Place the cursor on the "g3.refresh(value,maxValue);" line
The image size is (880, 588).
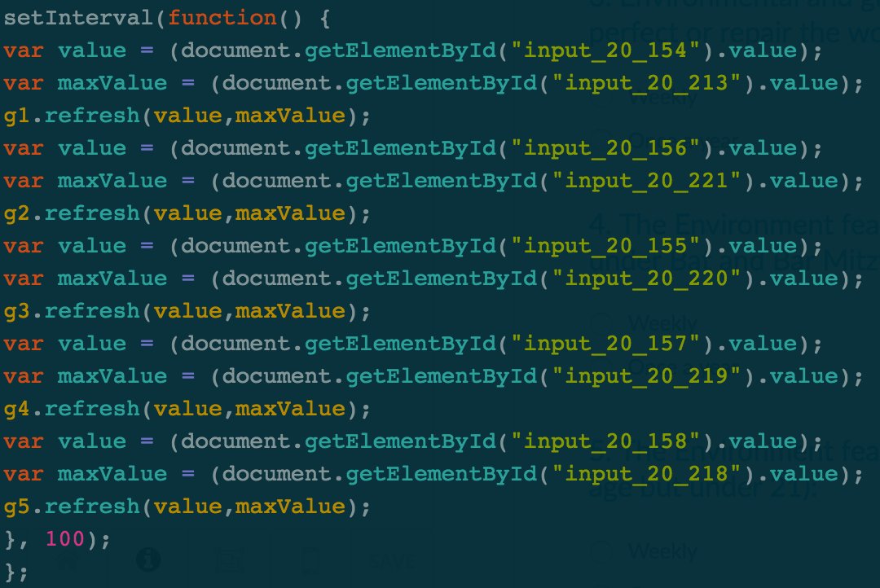pos(187,311)
